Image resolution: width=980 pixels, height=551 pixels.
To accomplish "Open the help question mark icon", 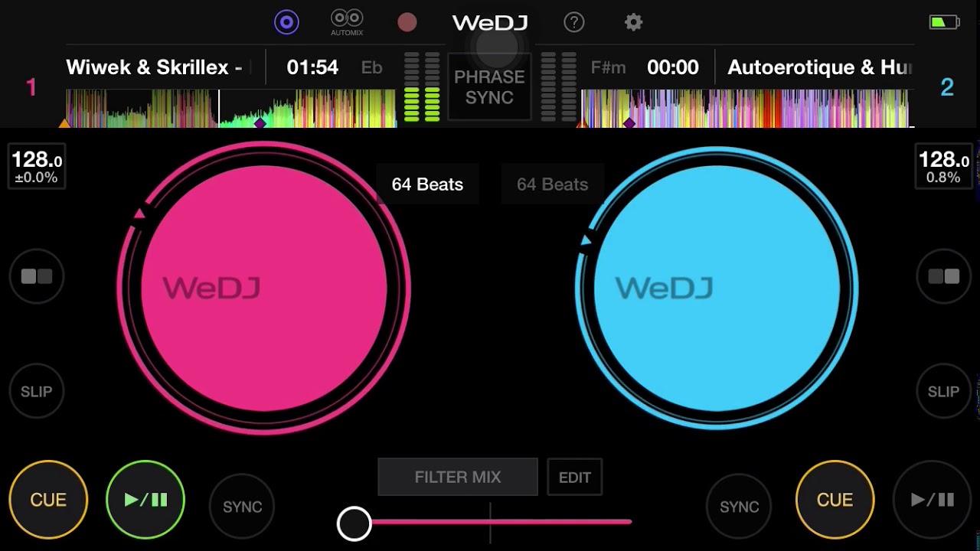I will pyautogui.click(x=574, y=22).
